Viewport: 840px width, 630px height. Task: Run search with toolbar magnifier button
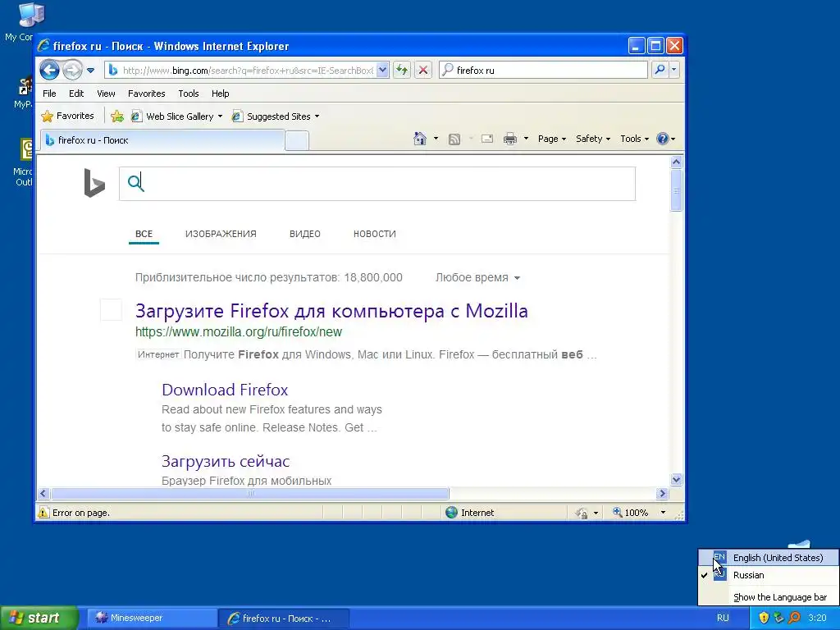pos(660,70)
